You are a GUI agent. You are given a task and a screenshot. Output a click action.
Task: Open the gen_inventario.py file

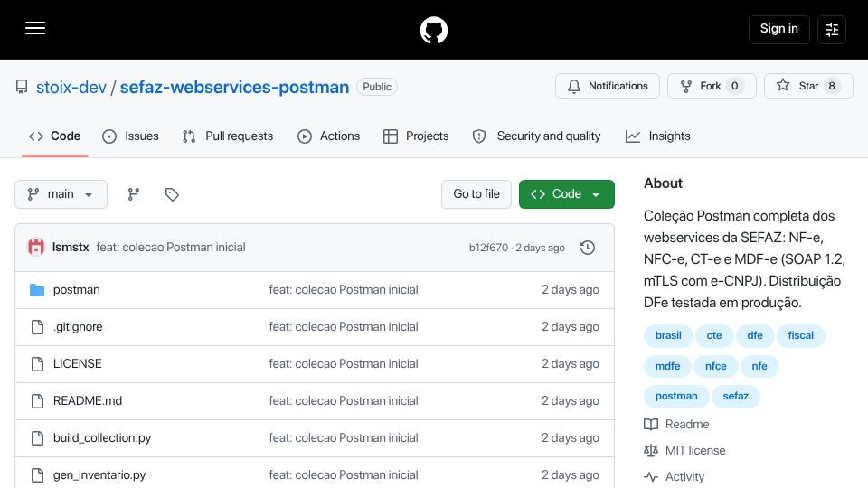[x=99, y=475]
